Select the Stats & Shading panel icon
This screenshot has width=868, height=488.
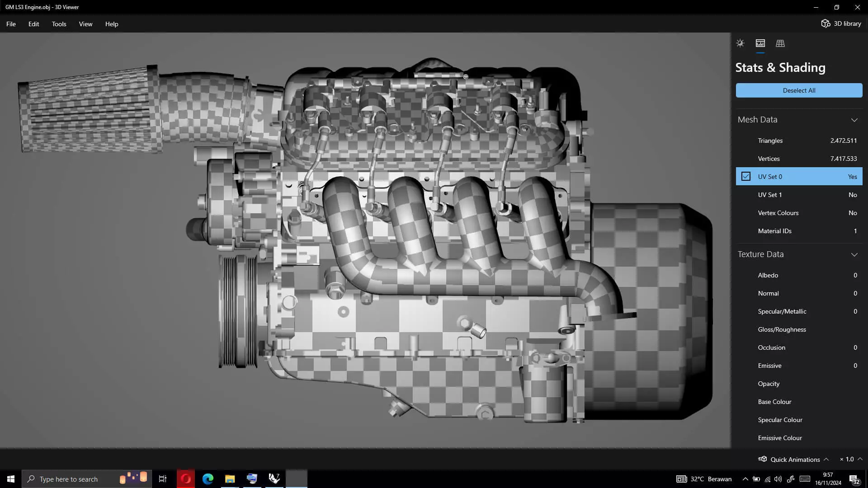tap(760, 43)
